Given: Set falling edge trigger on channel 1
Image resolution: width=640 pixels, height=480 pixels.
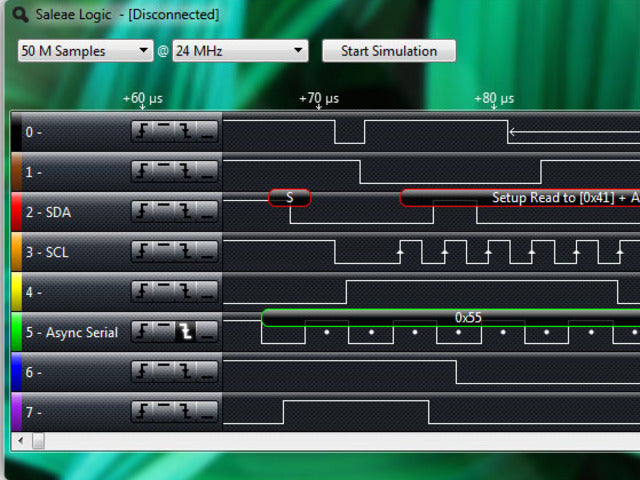Looking at the screenshot, I should [185, 172].
